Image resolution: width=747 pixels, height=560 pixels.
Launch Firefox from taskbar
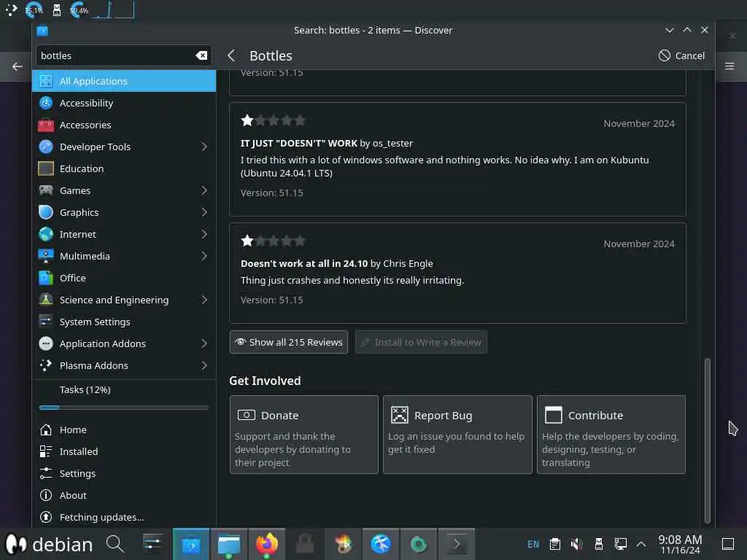[267, 544]
